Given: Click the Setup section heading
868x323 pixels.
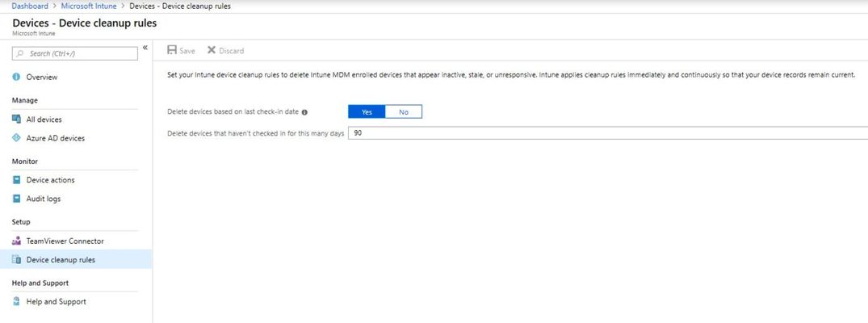Looking at the screenshot, I should [x=21, y=221].
